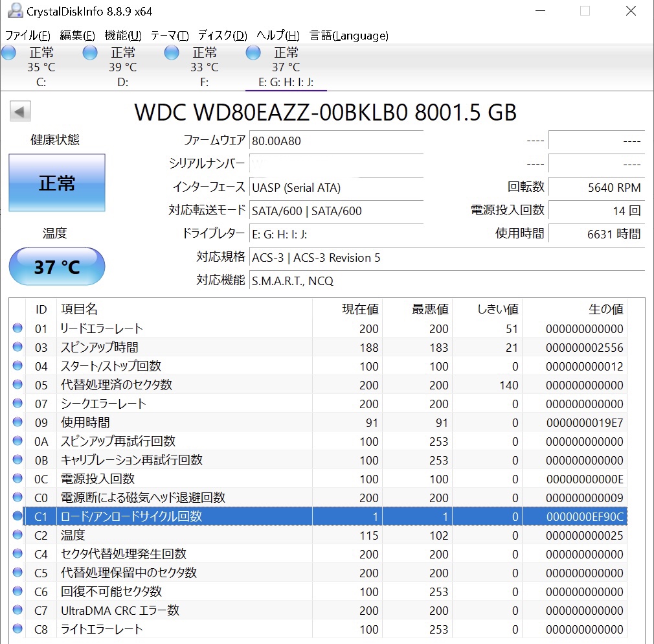
Task: Select the D: drive status icon
Action: coord(90,53)
